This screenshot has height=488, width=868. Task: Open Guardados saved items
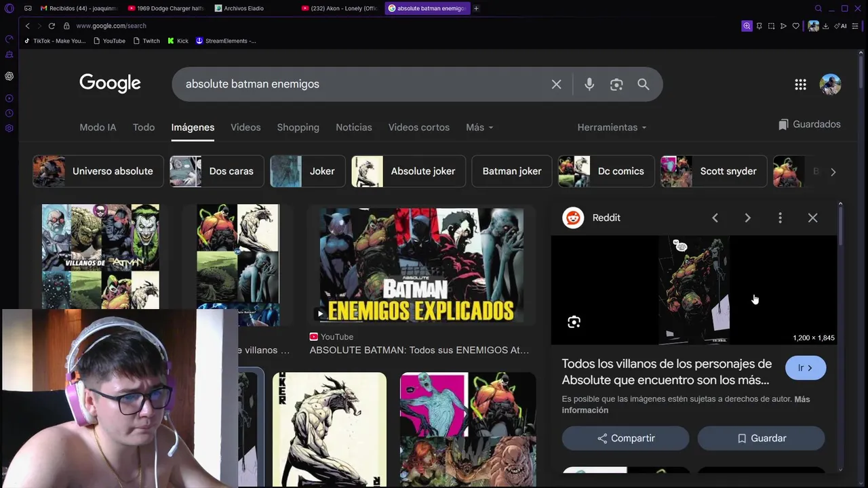809,124
